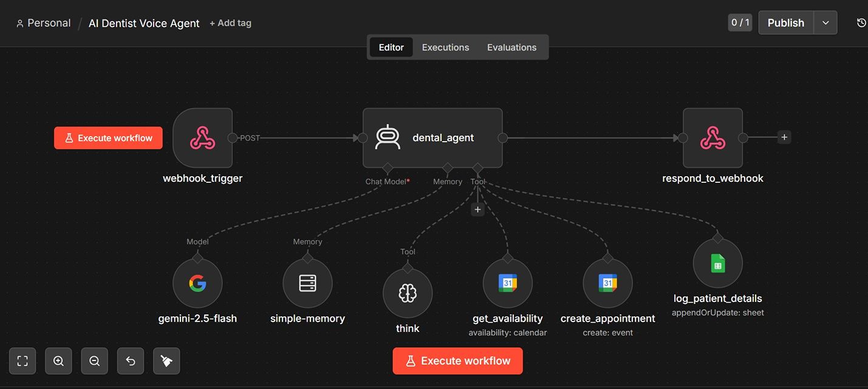Open the create_appointment calendar node
The width and height of the screenshot is (868, 389).
click(x=607, y=283)
